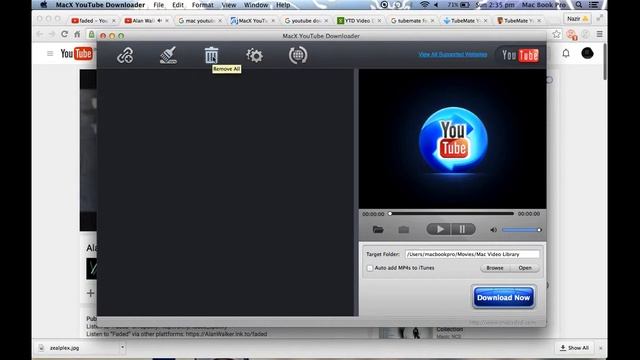Mute the Alan Walker tab audio icon
The height and width of the screenshot is (360, 640).
click(159, 20)
